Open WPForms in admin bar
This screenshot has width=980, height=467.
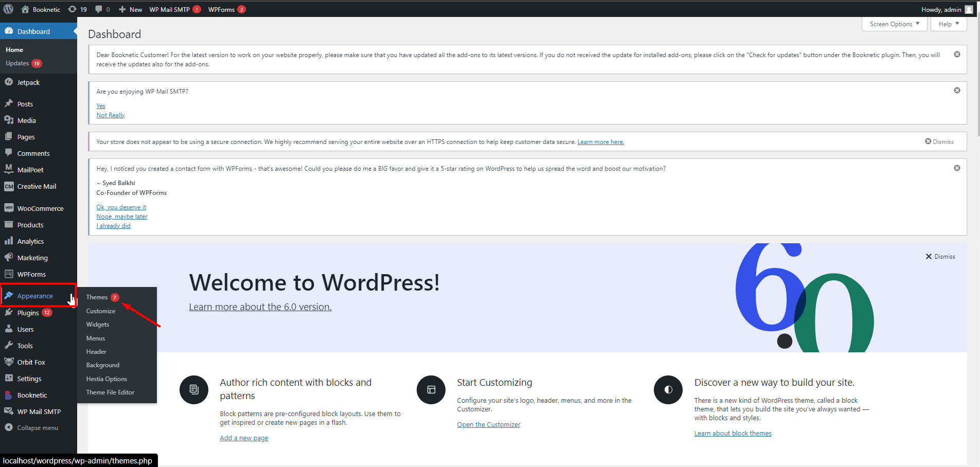[227, 9]
